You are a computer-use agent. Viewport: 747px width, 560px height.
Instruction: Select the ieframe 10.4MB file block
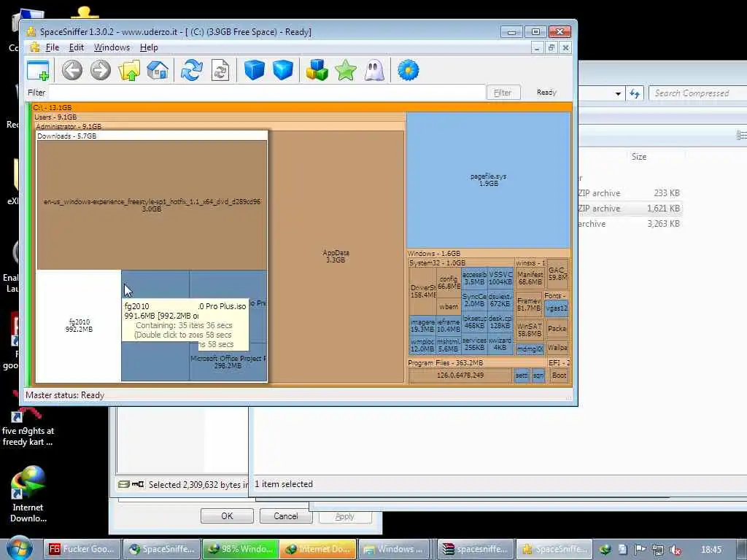[x=449, y=325]
